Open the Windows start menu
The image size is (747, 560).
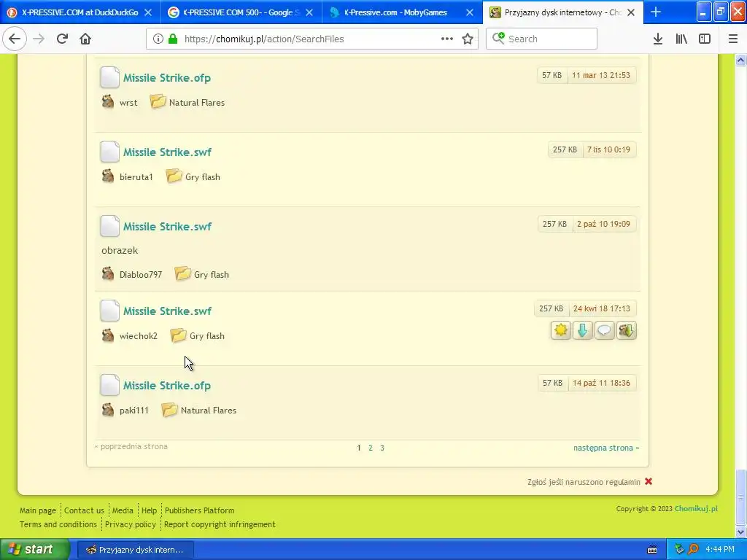click(x=34, y=549)
